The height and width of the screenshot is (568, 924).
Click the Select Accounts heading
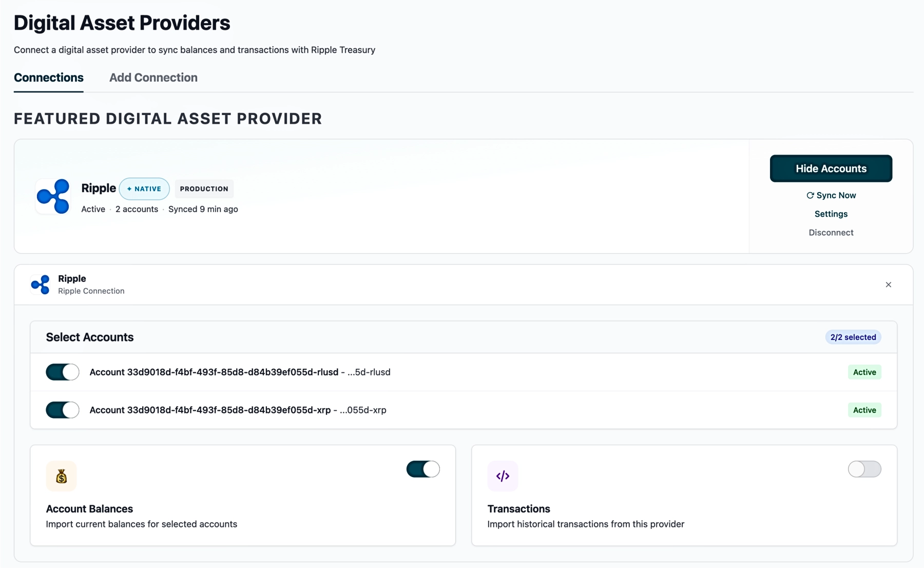[x=90, y=337]
